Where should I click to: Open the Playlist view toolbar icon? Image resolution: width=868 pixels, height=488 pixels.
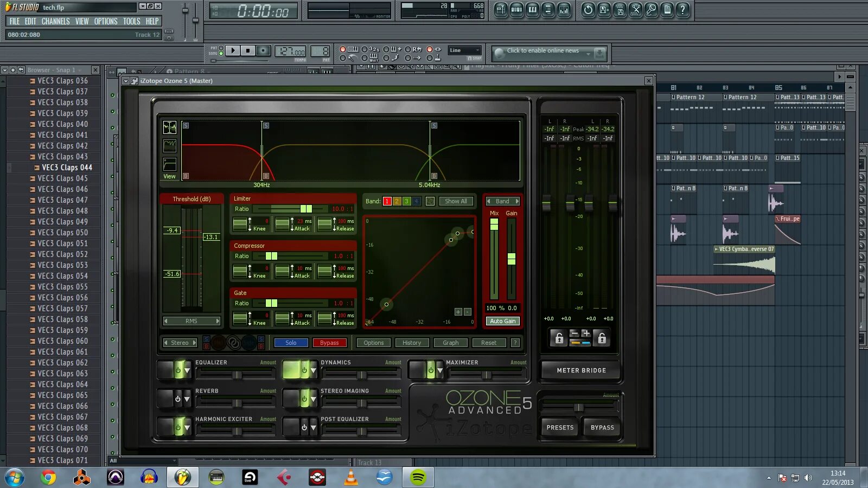(x=501, y=10)
